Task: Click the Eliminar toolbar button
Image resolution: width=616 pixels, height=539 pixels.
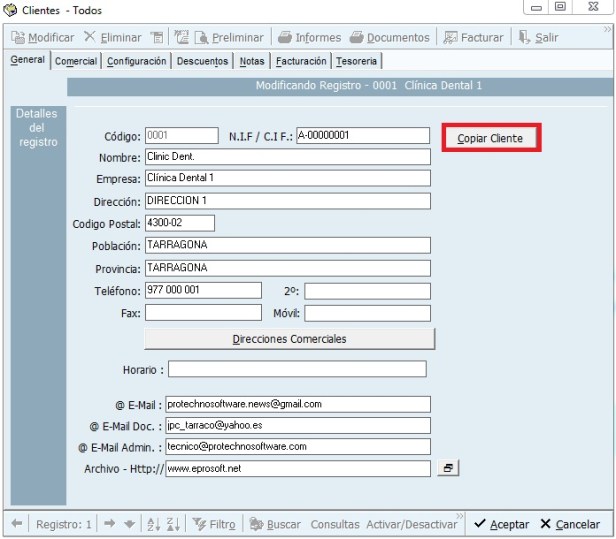Action: click(112, 38)
